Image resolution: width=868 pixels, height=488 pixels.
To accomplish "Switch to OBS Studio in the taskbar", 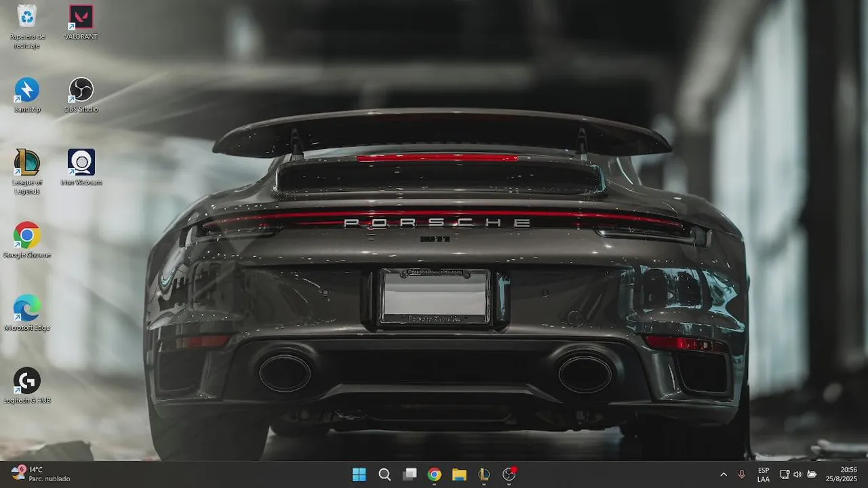I will (509, 474).
